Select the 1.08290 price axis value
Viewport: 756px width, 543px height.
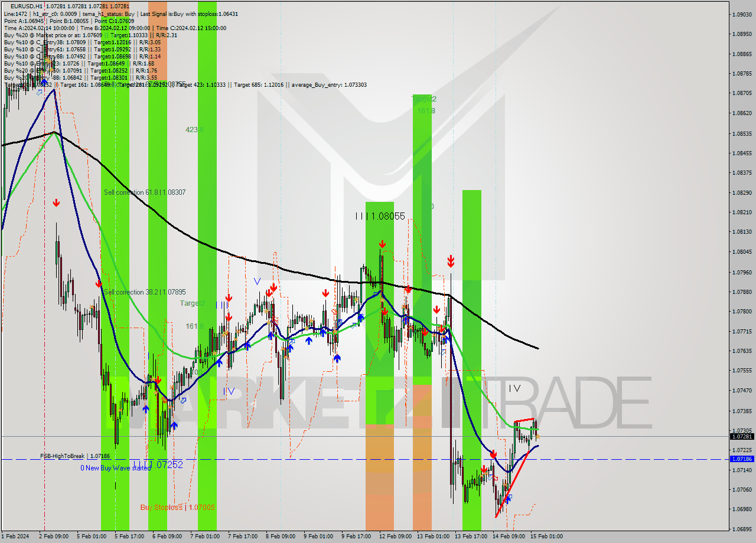[742, 192]
